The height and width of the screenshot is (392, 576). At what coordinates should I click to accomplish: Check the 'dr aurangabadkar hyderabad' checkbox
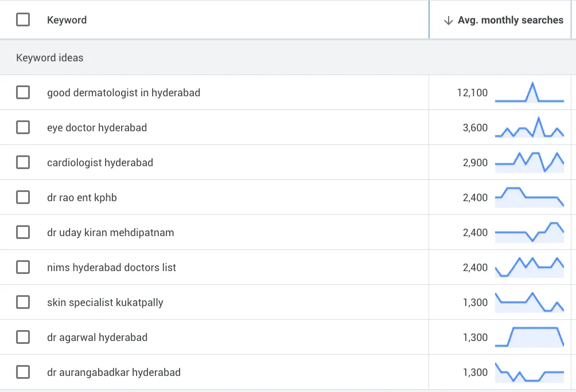pyautogui.click(x=23, y=372)
